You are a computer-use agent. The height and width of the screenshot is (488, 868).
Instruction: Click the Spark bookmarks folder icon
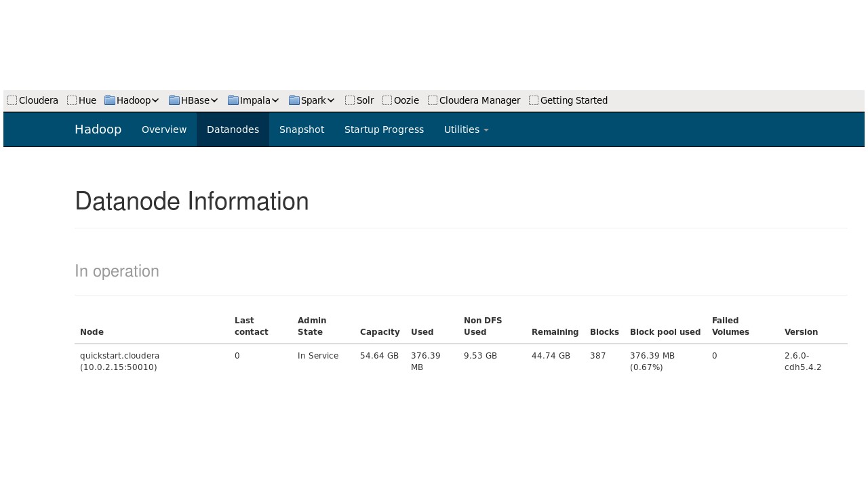294,100
